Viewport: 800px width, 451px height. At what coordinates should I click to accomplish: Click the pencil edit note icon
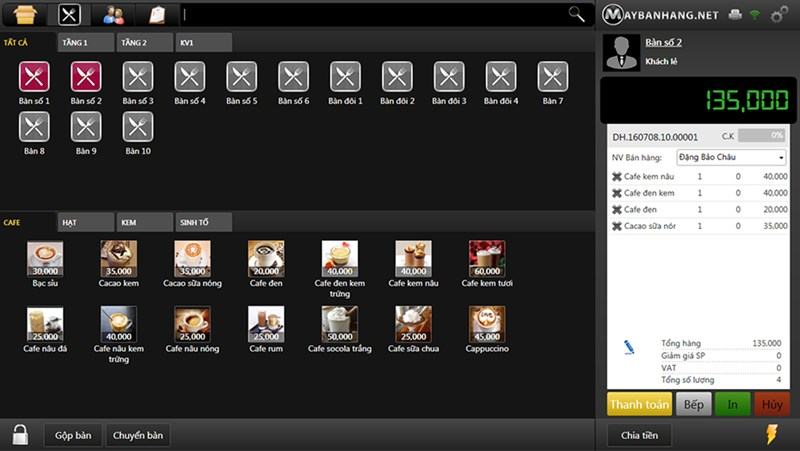click(629, 347)
